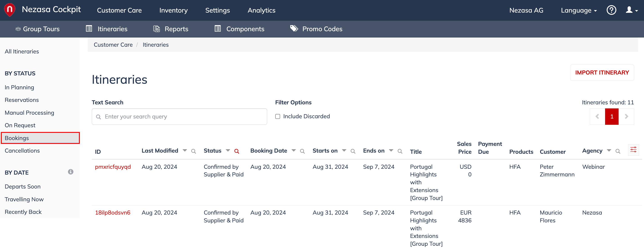This screenshot has height=250, width=644.
Task: Select On Request status filter
Action: click(20, 125)
